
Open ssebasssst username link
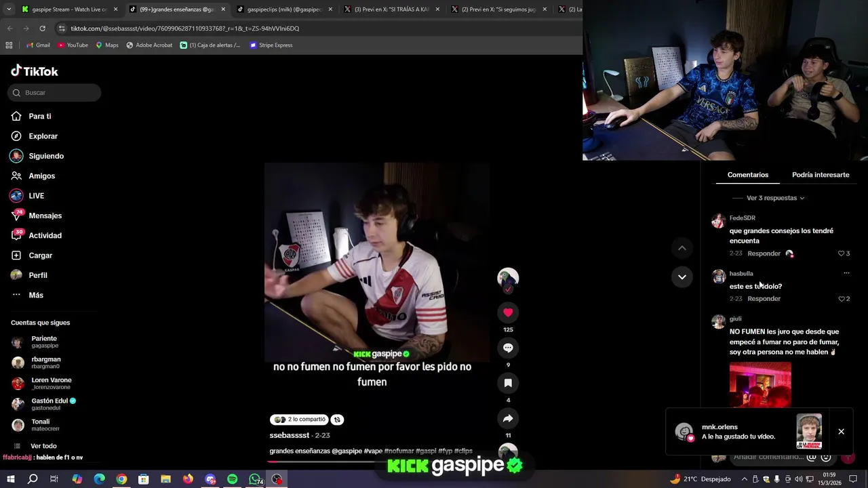pyautogui.click(x=289, y=435)
